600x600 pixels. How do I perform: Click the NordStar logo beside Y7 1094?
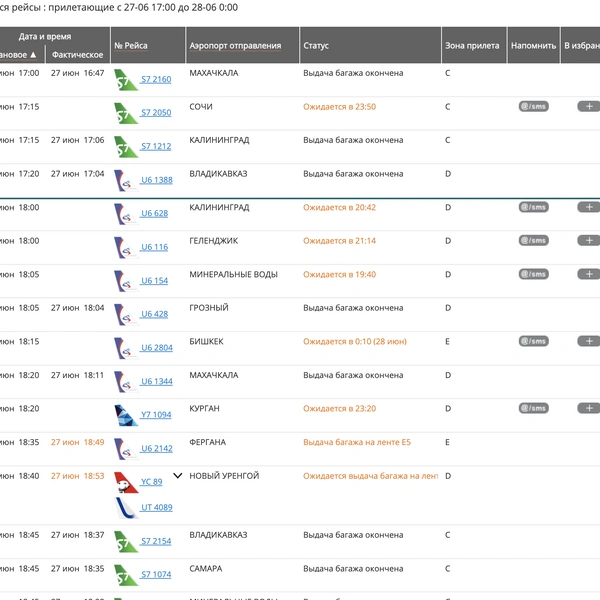126,415
